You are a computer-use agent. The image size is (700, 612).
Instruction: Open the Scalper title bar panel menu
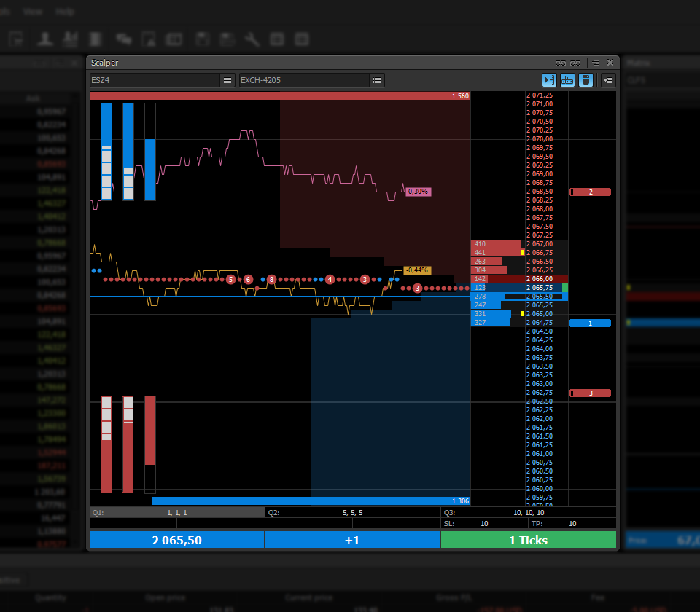(596, 63)
